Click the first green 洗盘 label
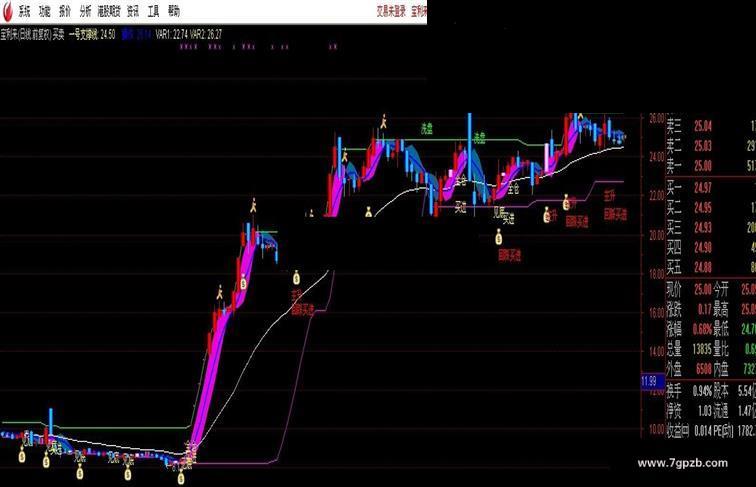 427,128
